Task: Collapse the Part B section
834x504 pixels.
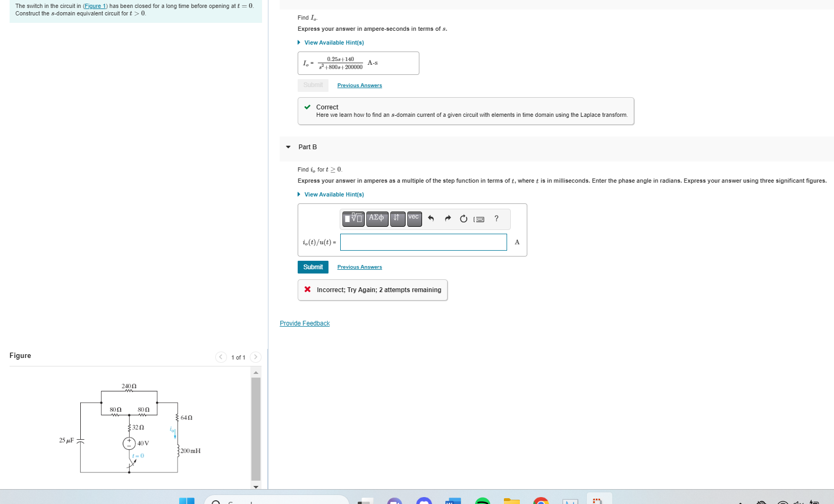Action: point(288,147)
